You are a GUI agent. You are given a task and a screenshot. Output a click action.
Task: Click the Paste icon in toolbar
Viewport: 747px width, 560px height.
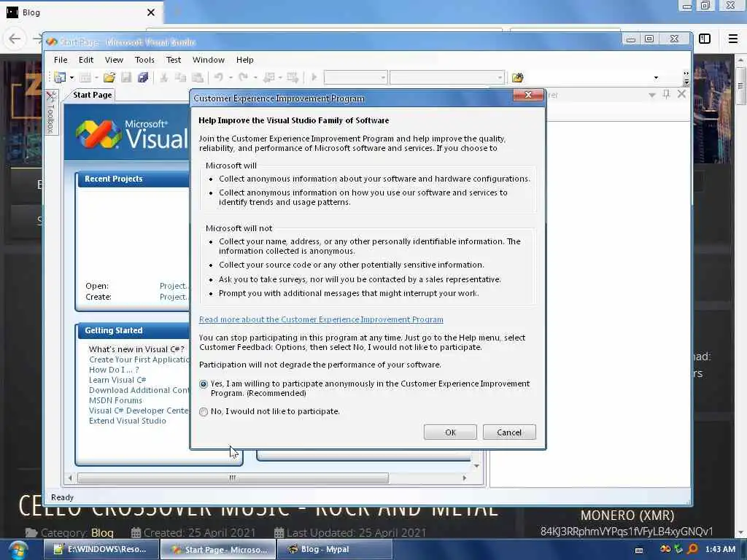pyautogui.click(x=197, y=77)
